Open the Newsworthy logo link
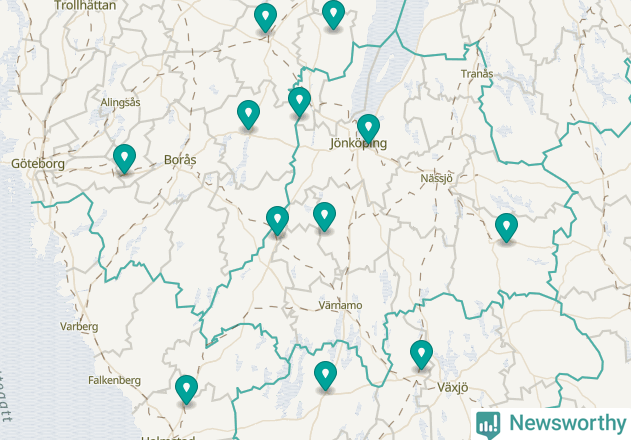Image resolution: width=631 pixels, height=440 pixels. coord(551,424)
